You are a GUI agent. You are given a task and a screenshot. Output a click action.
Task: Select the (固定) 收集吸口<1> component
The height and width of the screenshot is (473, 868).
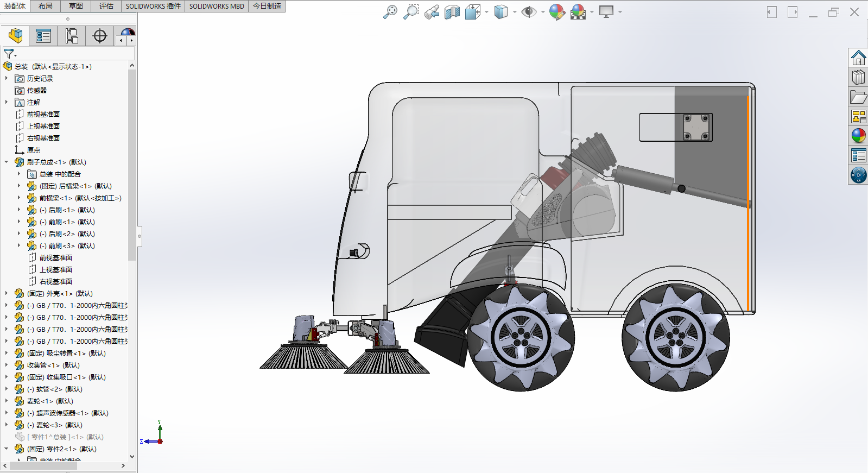tap(66, 377)
